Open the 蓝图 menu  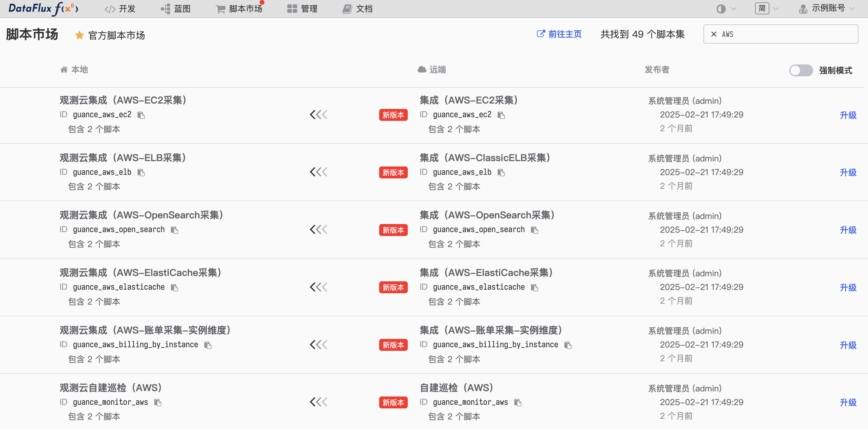176,9
